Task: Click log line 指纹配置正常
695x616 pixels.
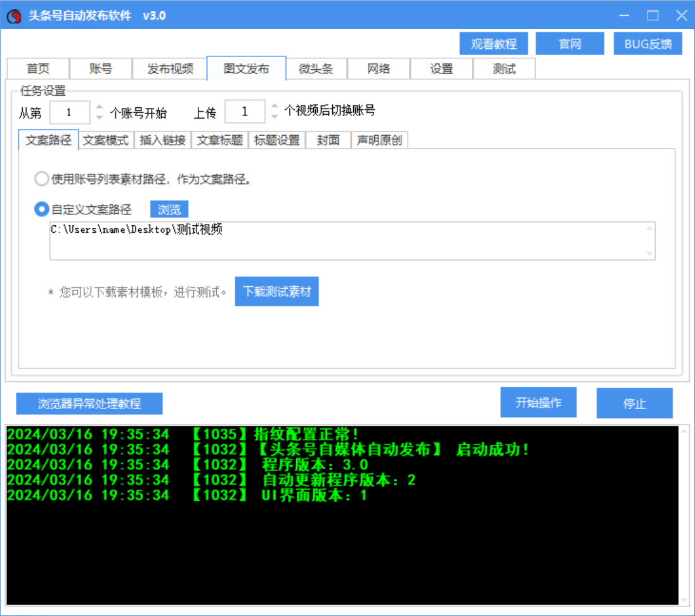Action: click(184, 434)
